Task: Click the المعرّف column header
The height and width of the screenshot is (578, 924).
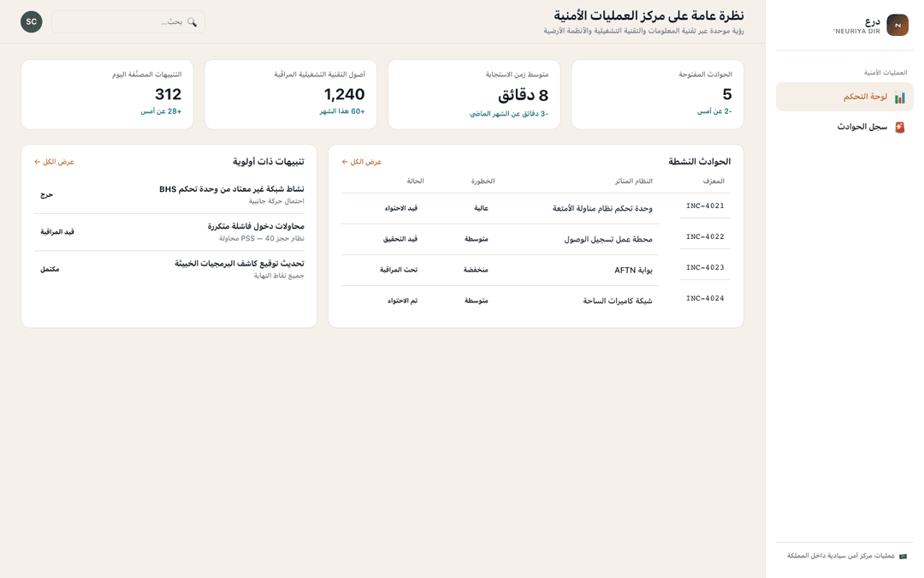Action: coord(714,181)
